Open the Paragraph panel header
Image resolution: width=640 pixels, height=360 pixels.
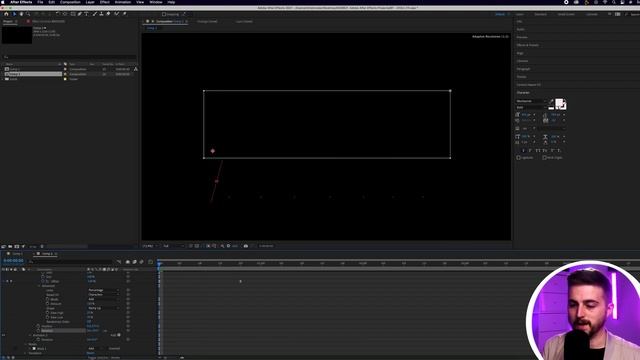523,69
